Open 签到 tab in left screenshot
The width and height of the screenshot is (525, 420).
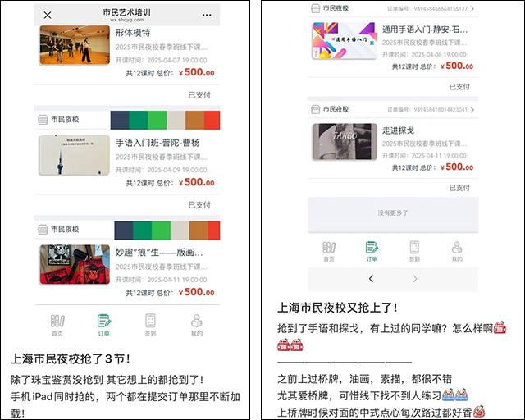(150, 325)
